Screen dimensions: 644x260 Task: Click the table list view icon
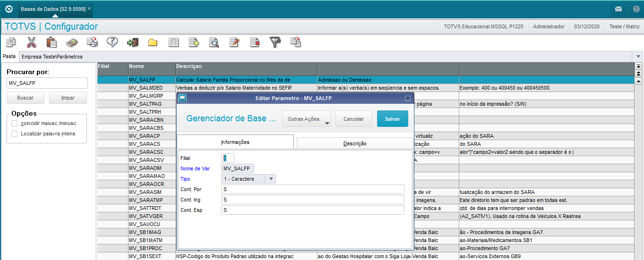point(173,42)
